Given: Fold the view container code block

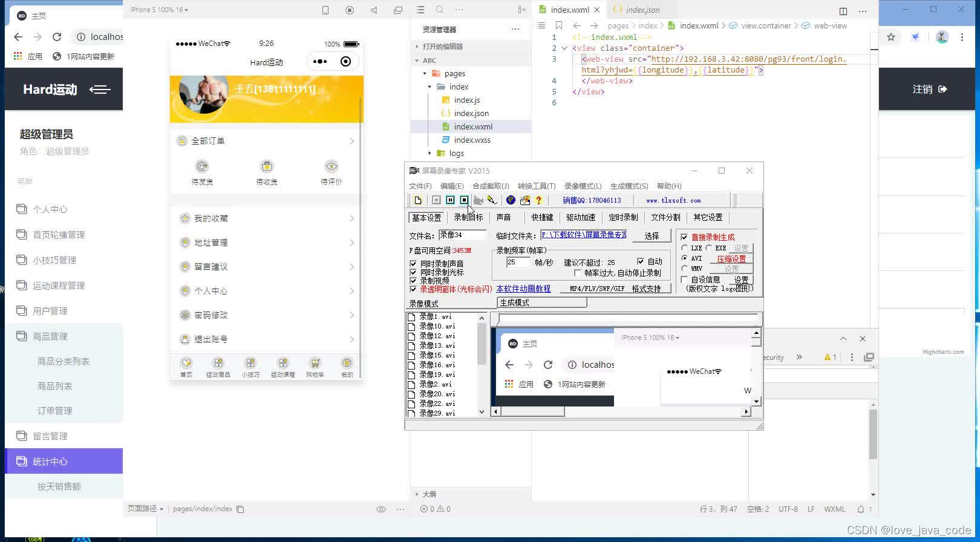Looking at the screenshot, I should pyautogui.click(x=564, y=48).
